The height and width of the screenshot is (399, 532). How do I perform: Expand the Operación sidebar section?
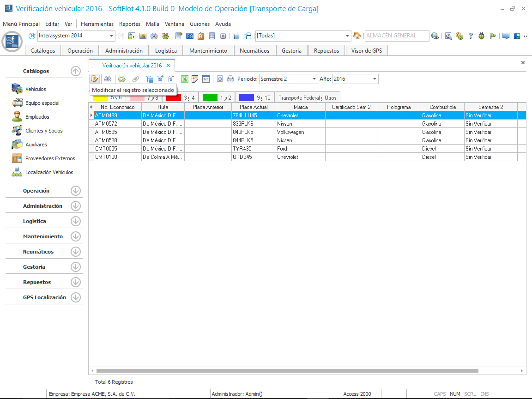(76, 191)
